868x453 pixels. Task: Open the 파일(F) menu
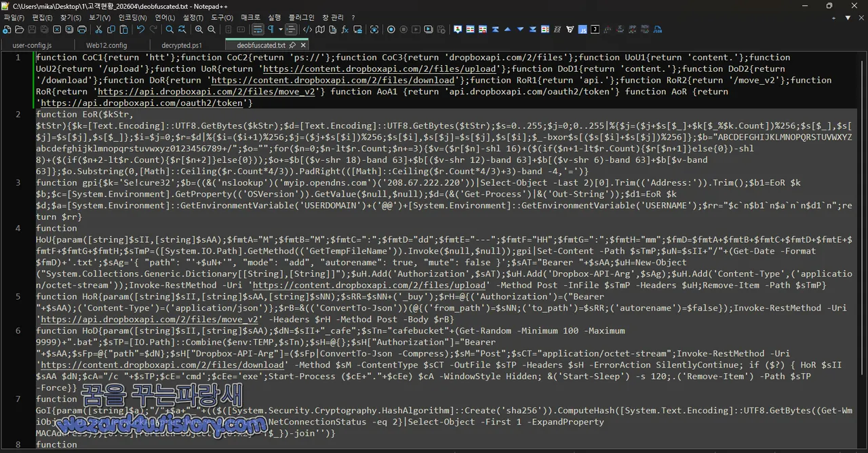(x=14, y=18)
